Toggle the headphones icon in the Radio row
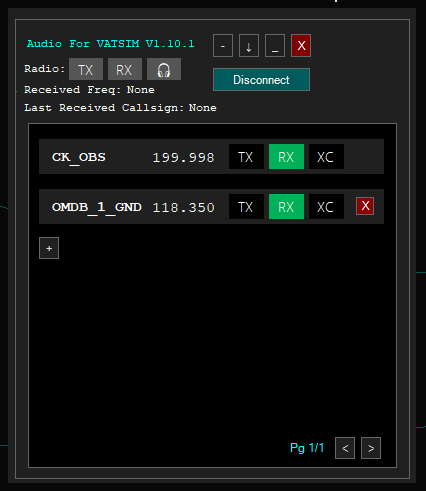This screenshot has height=491, width=426. tap(164, 69)
